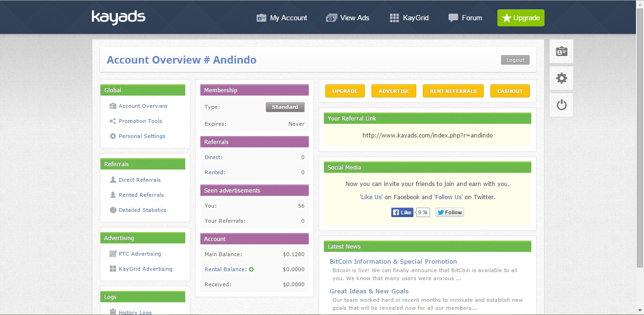The image size is (644, 315).
Task: Click the referral link URL text
Action: coord(428,135)
